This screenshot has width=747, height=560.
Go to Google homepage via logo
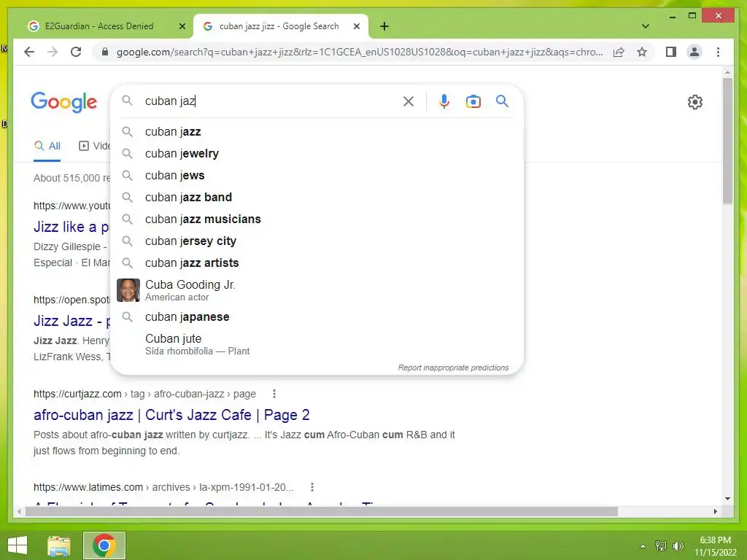point(64,102)
